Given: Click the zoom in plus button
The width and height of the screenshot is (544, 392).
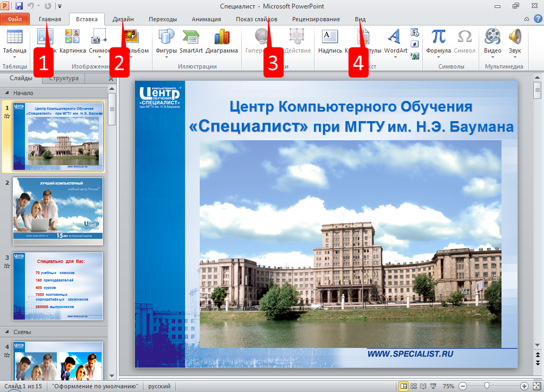Looking at the screenshot, I should coord(524,386).
